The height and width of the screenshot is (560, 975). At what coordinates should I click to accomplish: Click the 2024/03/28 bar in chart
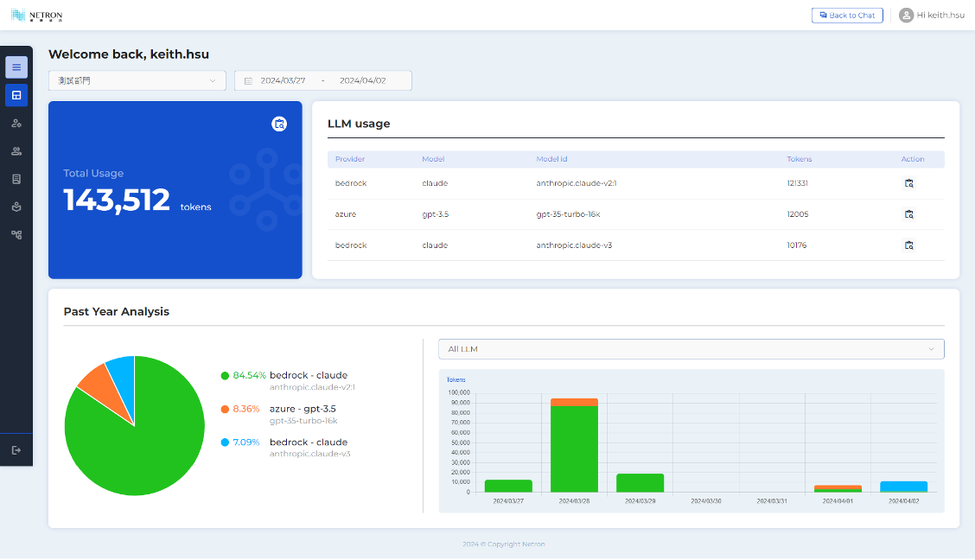click(x=574, y=446)
